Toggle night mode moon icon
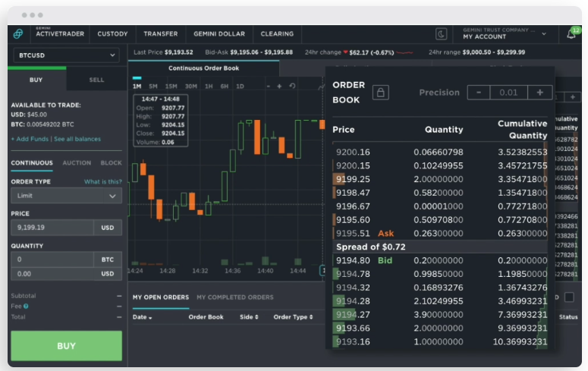588x371 pixels. [441, 34]
